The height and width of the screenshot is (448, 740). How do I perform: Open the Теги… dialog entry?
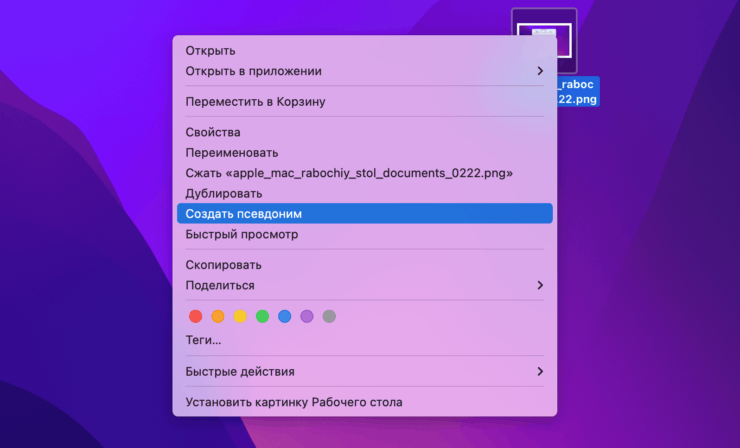pos(364,340)
